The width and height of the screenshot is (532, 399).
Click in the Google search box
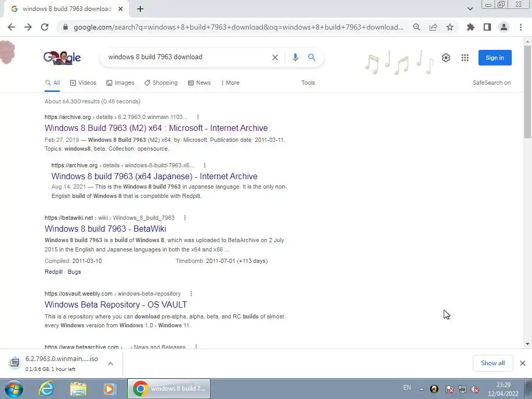click(187, 57)
